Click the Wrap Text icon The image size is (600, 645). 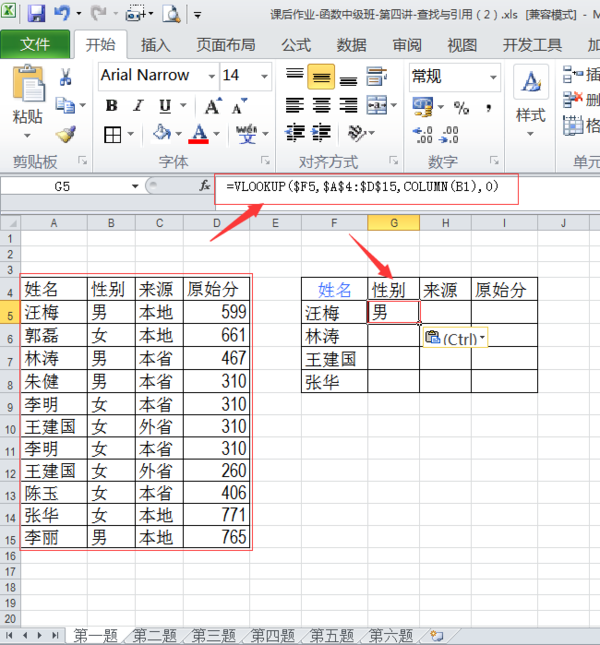(376, 77)
